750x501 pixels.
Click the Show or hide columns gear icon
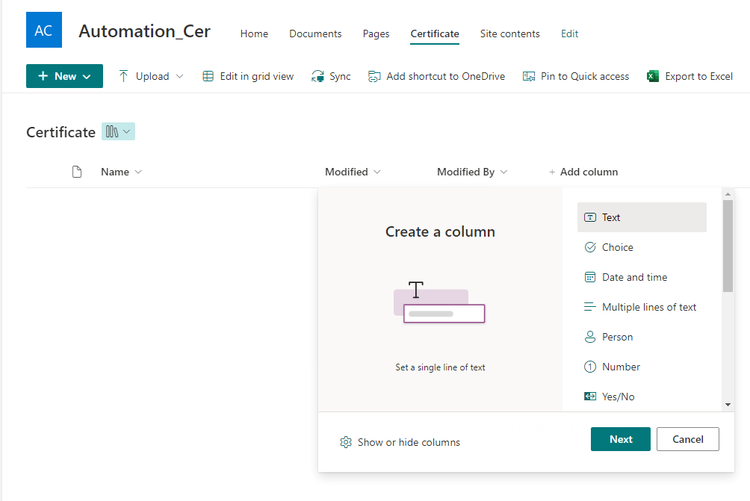[346, 442]
